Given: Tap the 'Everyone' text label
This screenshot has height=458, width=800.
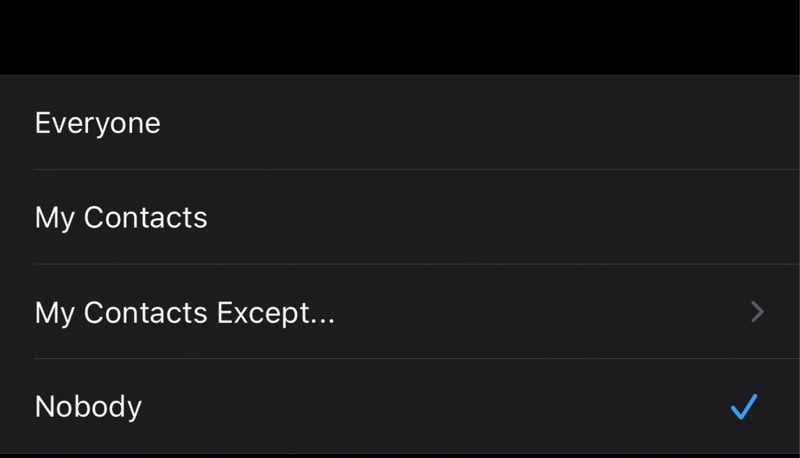Looking at the screenshot, I should [98, 123].
